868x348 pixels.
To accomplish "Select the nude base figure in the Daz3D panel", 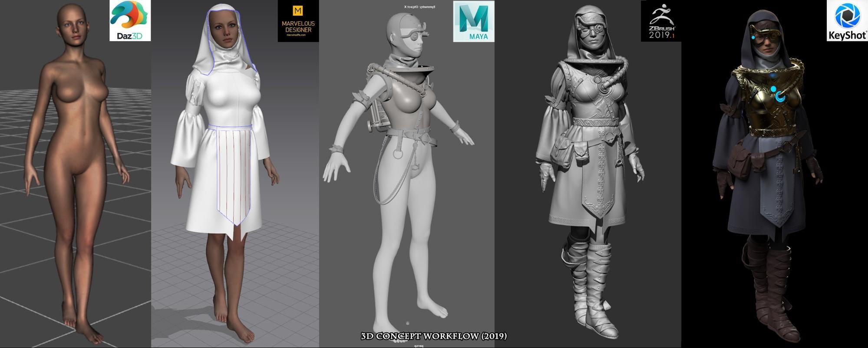I will tap(76, 174).
